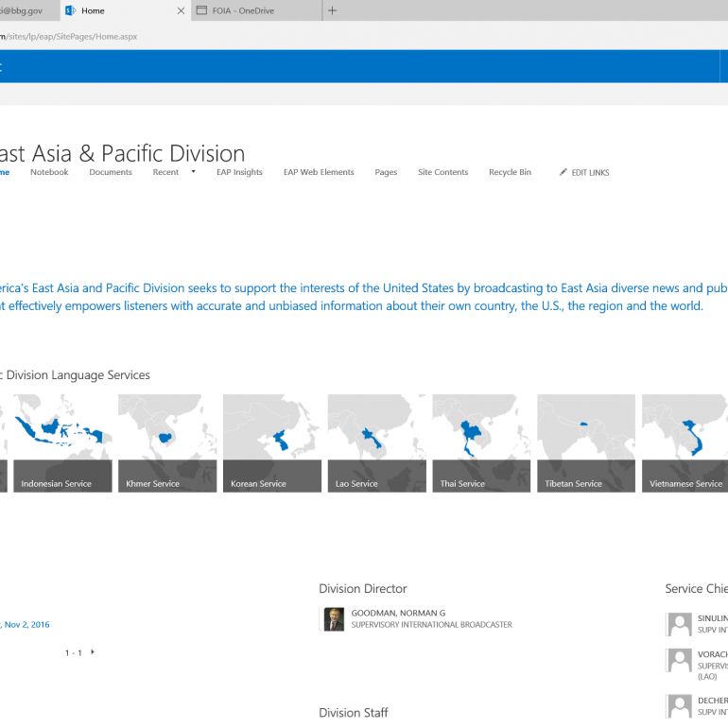
Task: Open the Documents navigation link
Action: point(111,172)
